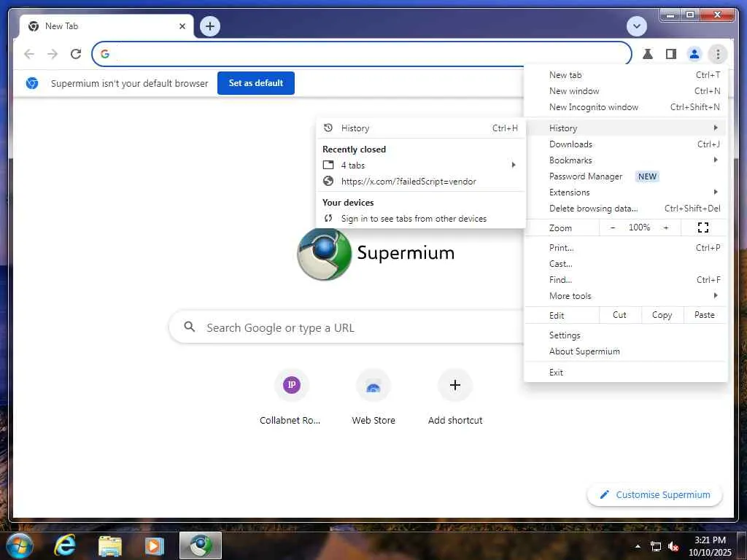Open the Collabnet shortcut tile
The width and height of the screenshot is (747, 560).
click(x=290, y=397)
